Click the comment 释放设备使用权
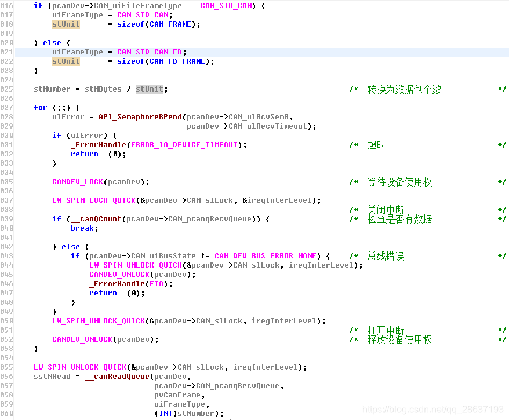 (x=399, y=339)
